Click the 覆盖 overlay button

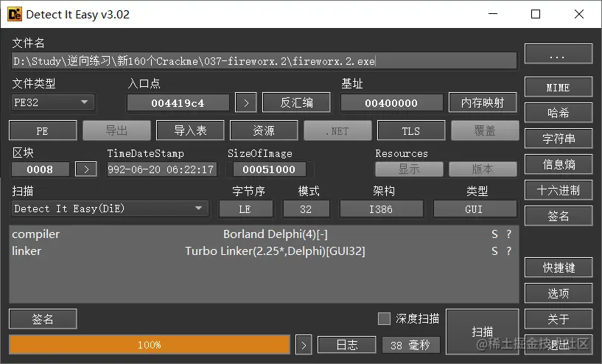pos(485,130)
